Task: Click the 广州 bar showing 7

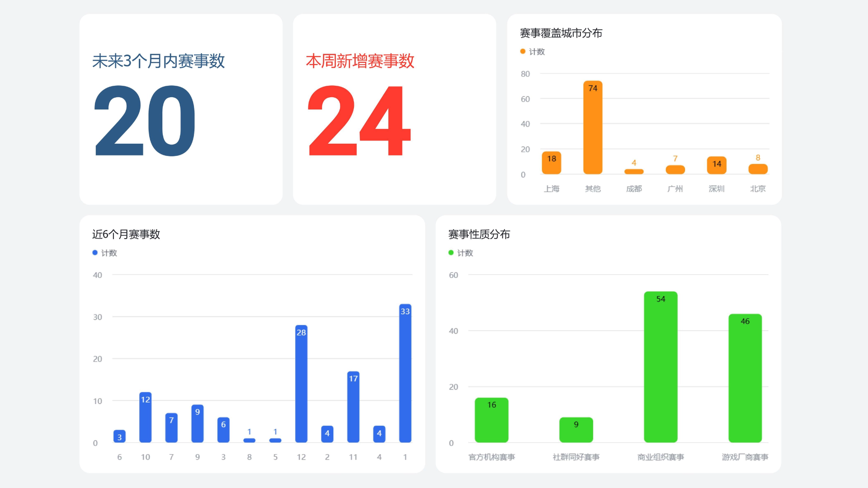Action: (x=675, y=170)
